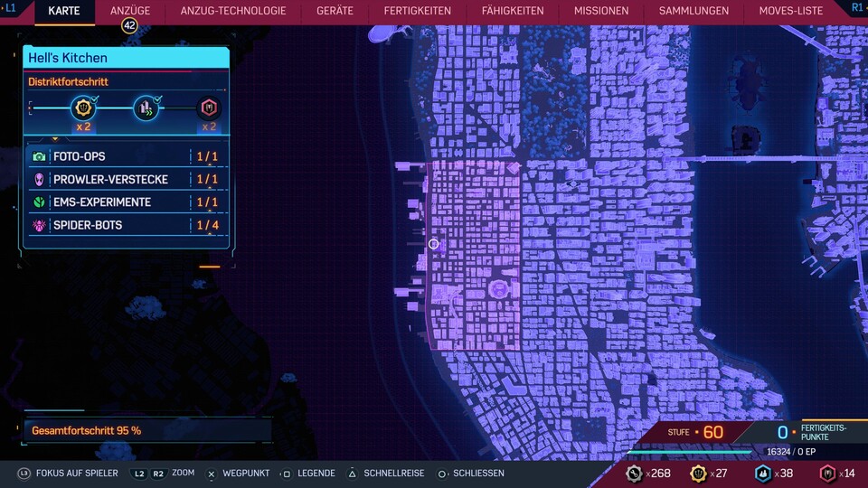Select the FOTO-OPS row
The width and height of the screenshot is (868, 488).
coord(127,156)
